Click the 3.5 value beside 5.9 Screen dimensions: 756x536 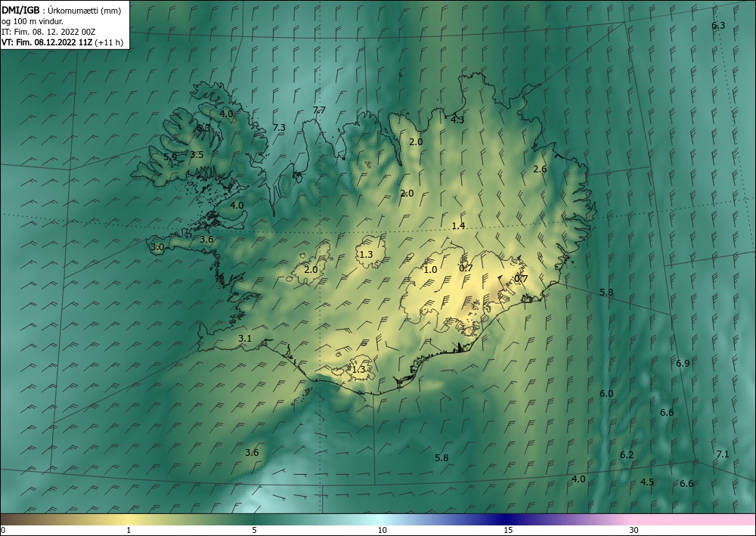coord(197,155)
